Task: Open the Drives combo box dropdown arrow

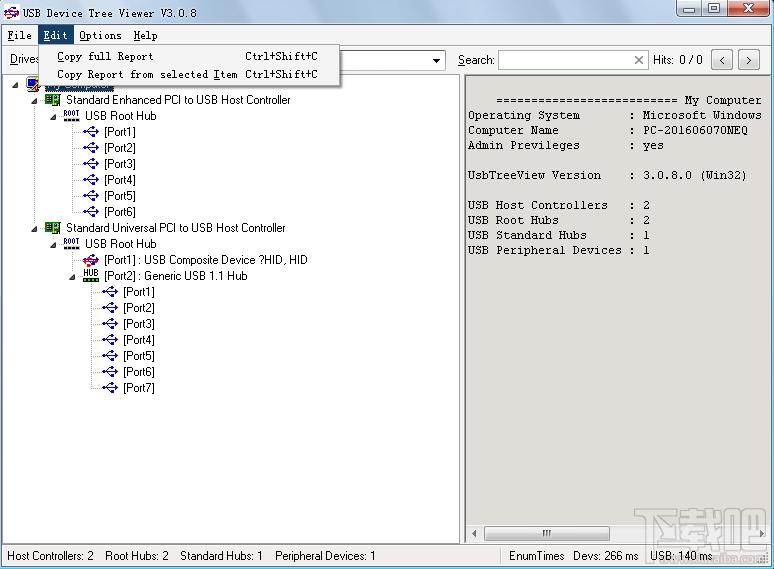Action: point(436,60)
